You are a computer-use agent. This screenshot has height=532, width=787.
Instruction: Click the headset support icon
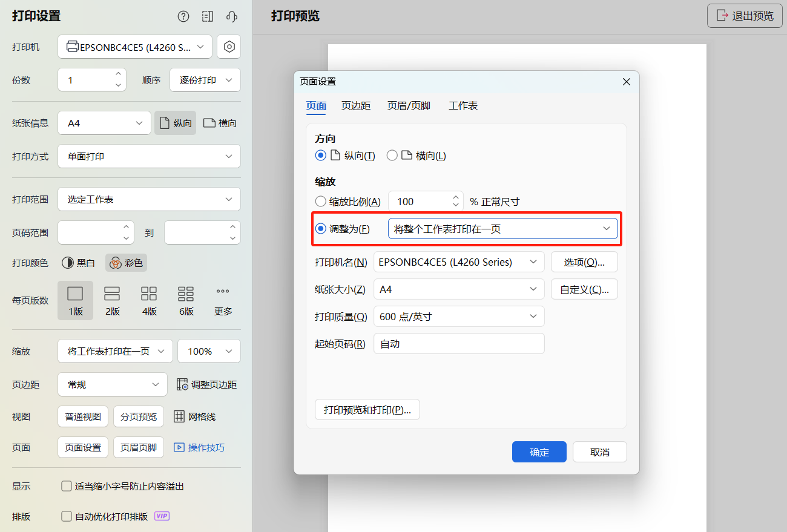tap(232, 16)
